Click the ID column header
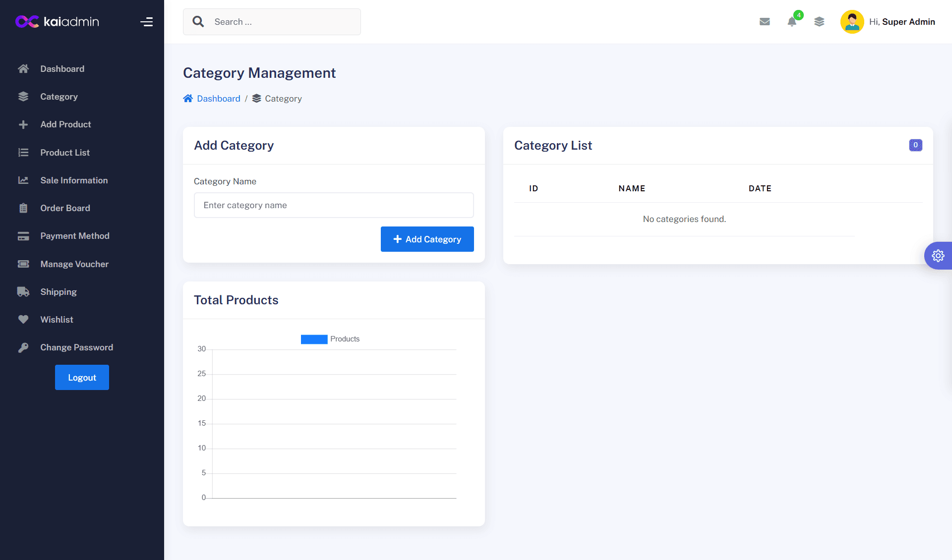The width and height of the screenshot is (952, 560). click(x=534, y=188)
